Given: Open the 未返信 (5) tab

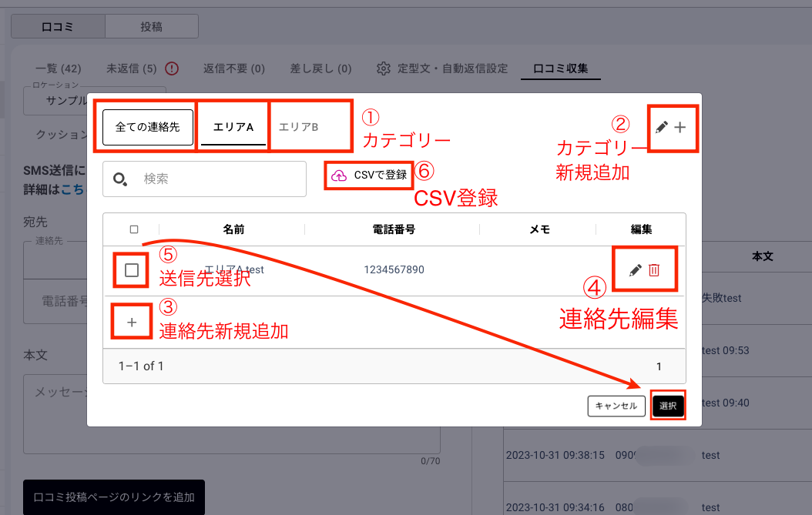Looking at the screenshot, I should coord(131,69).
